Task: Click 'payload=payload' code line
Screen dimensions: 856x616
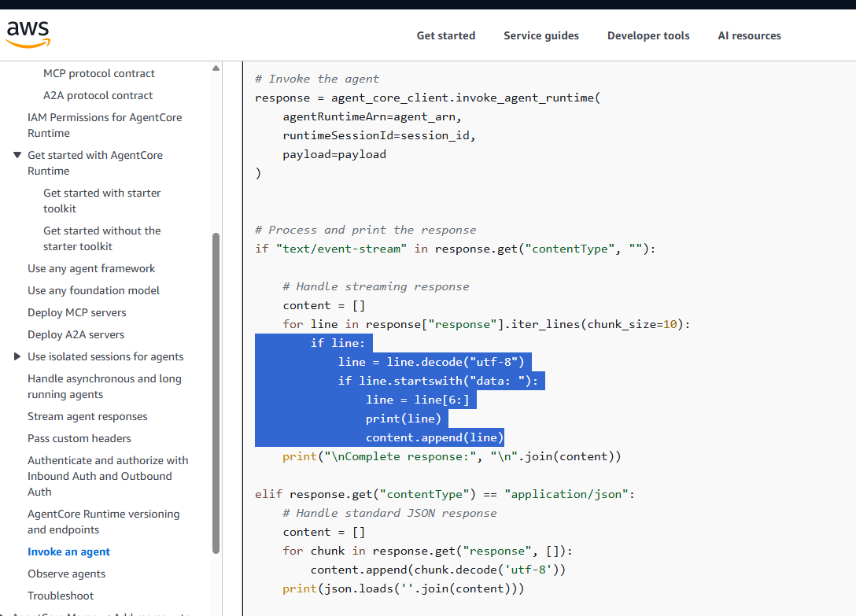Action: click(334, 154)
